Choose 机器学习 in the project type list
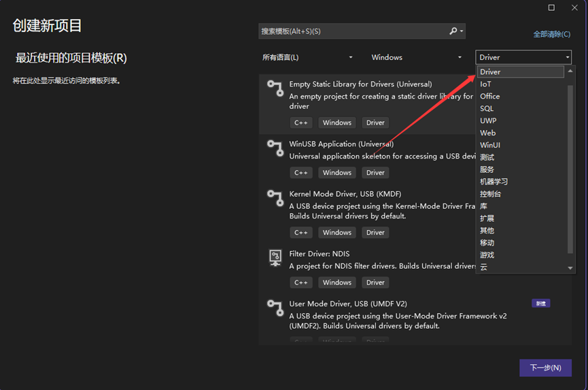Image resolution: width=588 pixels, height=390 pixels. (x=521, y=182)
